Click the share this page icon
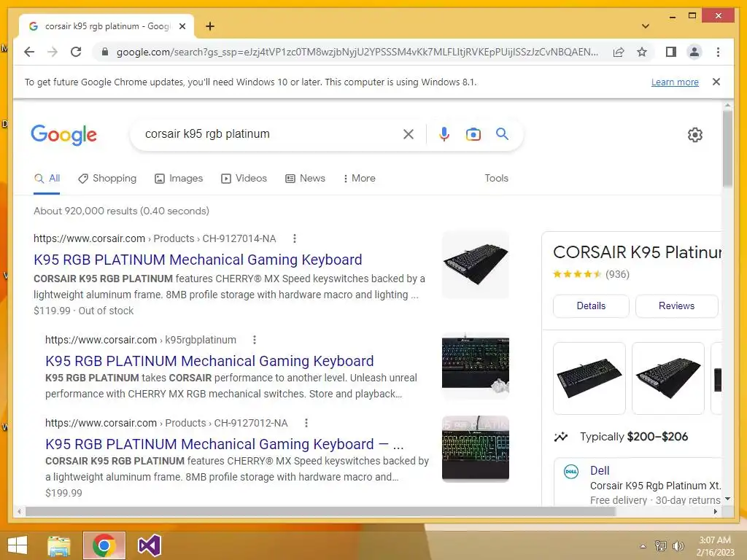The height and width of the screenshot is (560, 747). 619,52
